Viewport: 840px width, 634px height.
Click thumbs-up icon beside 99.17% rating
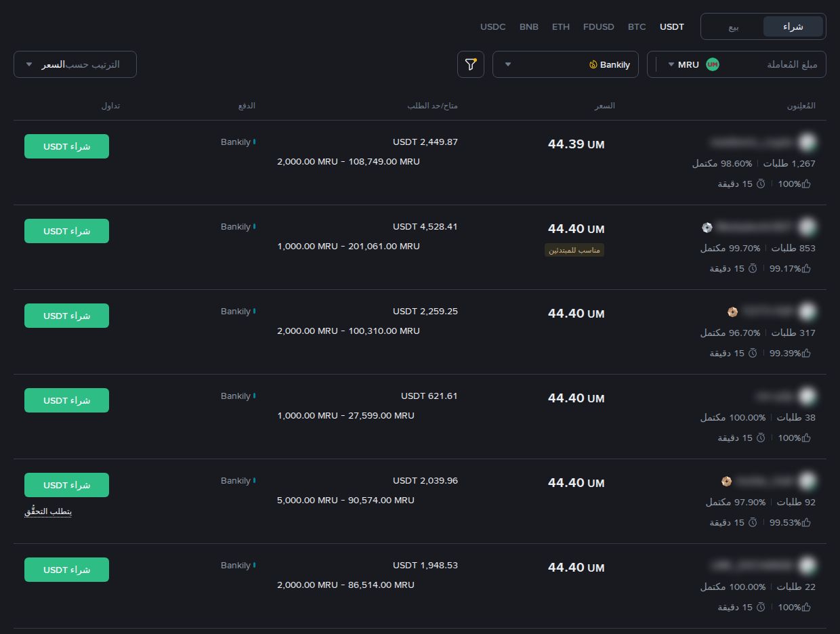[x=806, y=268]
